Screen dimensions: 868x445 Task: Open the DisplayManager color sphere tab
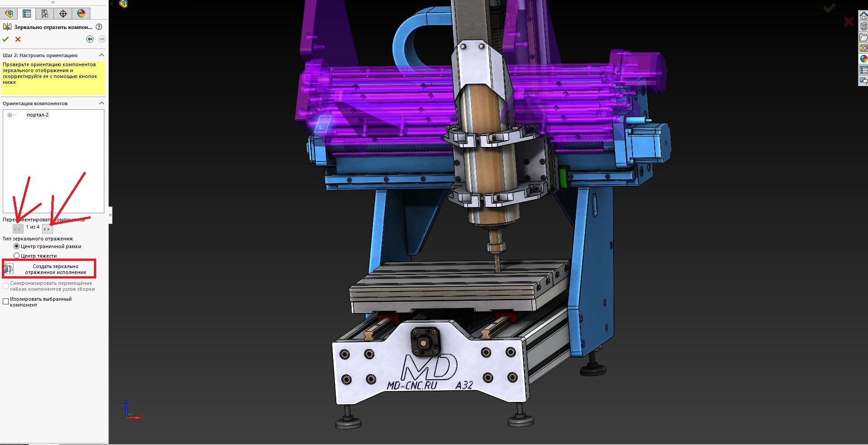81,14
